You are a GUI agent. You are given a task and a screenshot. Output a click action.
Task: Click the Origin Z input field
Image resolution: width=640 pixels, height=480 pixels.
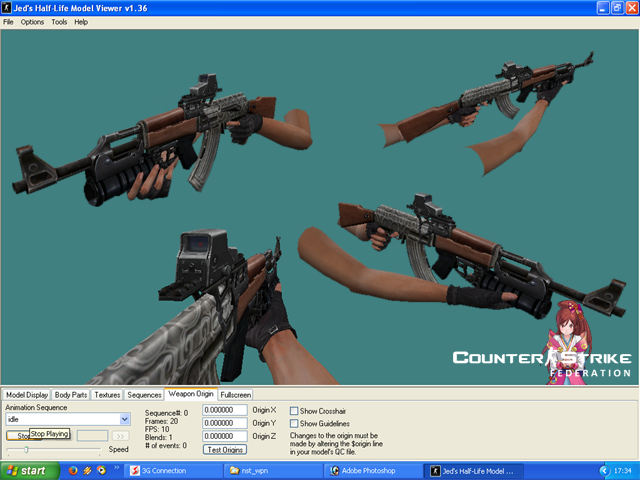(x=225, y=436)
